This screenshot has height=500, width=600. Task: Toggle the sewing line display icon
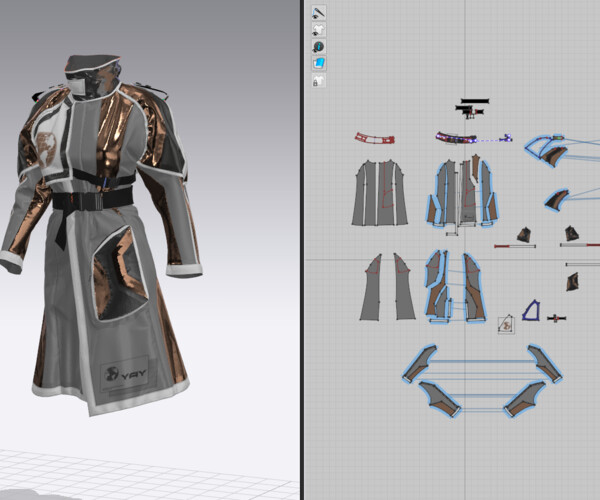point(318,13)
